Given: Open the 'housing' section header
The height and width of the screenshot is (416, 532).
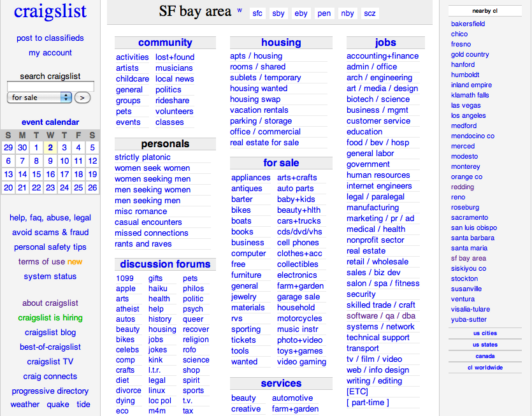Looking at the screenshot, I should (281, 43).
